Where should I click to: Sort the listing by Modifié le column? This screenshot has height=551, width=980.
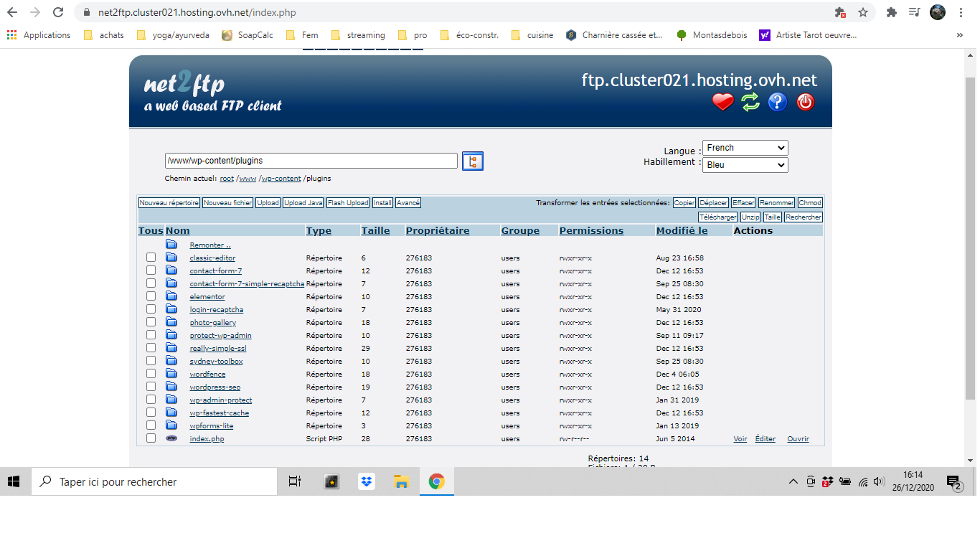coord(682,231)
